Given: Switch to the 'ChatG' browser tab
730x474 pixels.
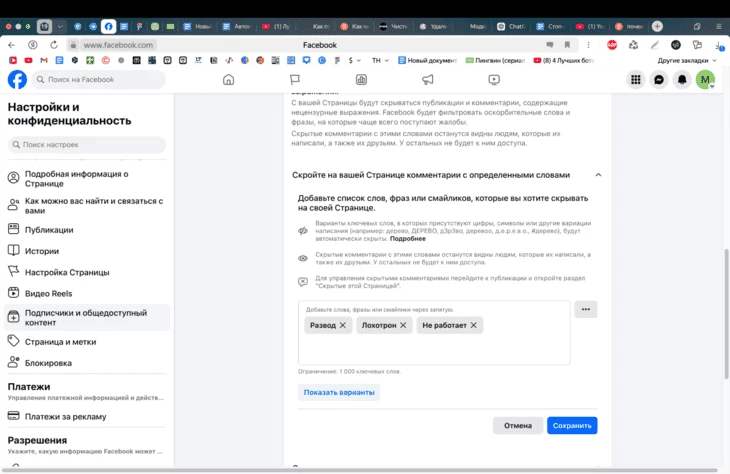Looking at the screenshot, I should 511,27.
